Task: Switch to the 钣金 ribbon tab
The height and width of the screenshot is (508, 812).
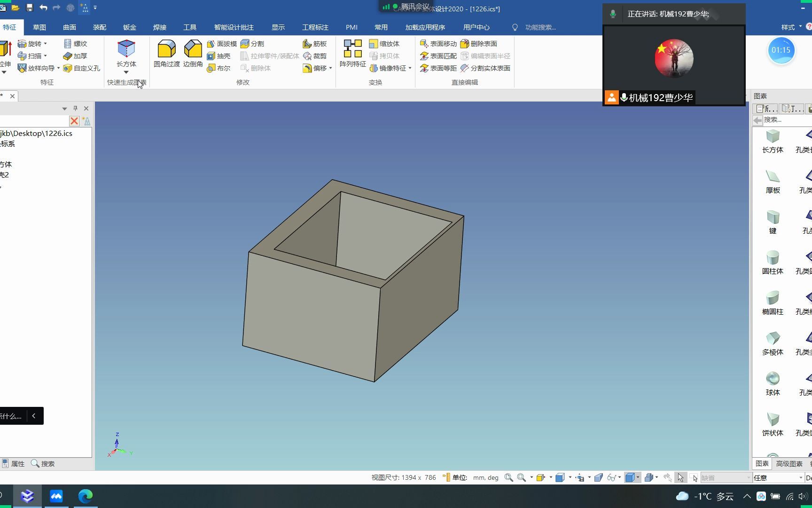Action: coord(130,27)
